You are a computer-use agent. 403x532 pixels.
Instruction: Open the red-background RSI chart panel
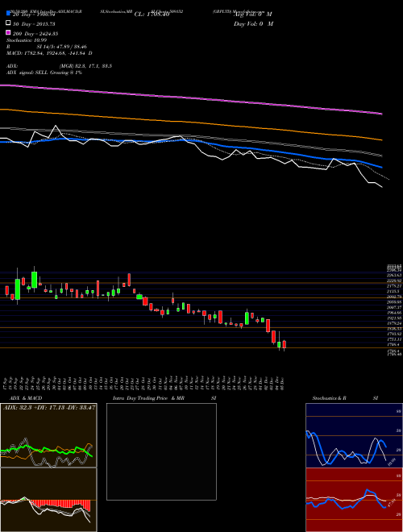click(354, 500)
